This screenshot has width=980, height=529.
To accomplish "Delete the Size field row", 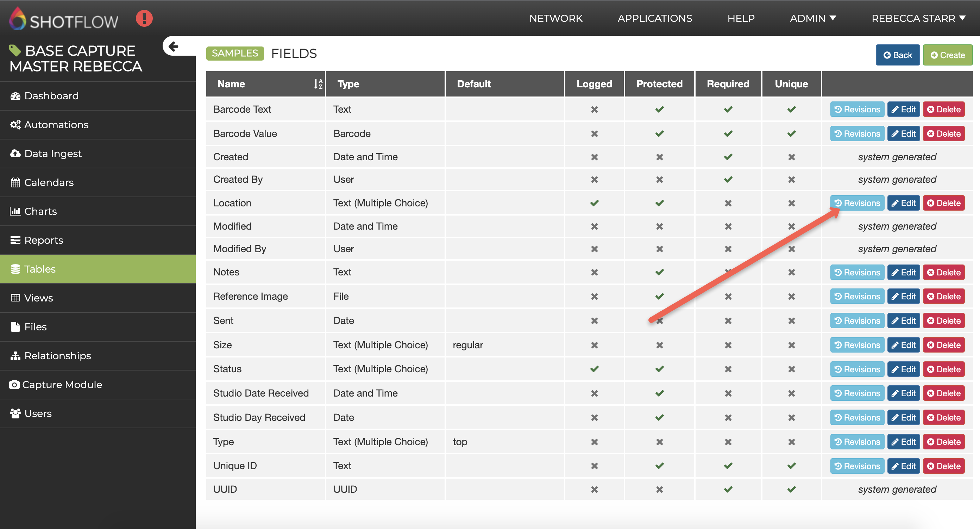I will click(x=943, y=345).
